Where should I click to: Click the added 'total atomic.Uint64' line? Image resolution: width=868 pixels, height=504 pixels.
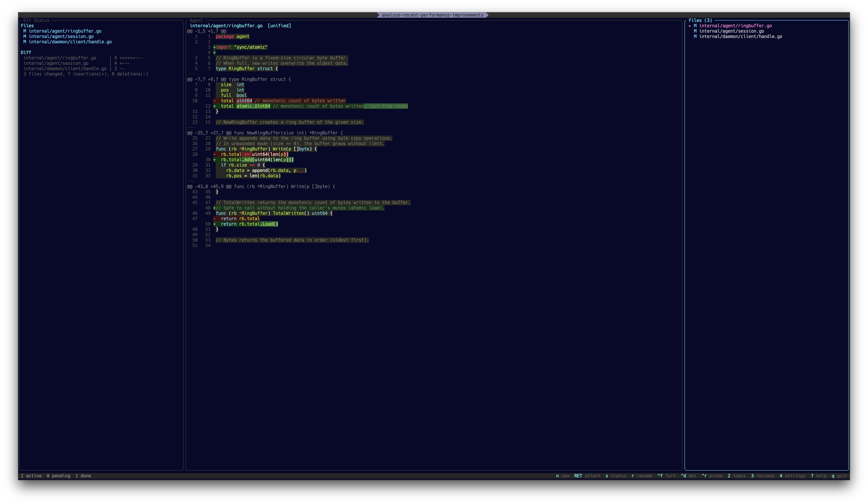[310, 106]
